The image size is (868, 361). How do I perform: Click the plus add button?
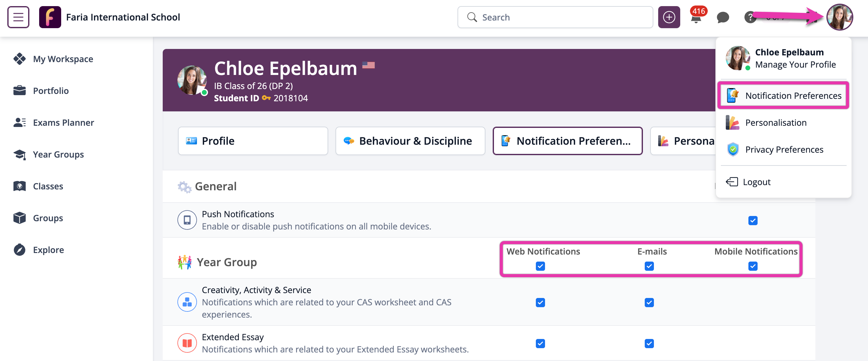[x=669, y=17]
